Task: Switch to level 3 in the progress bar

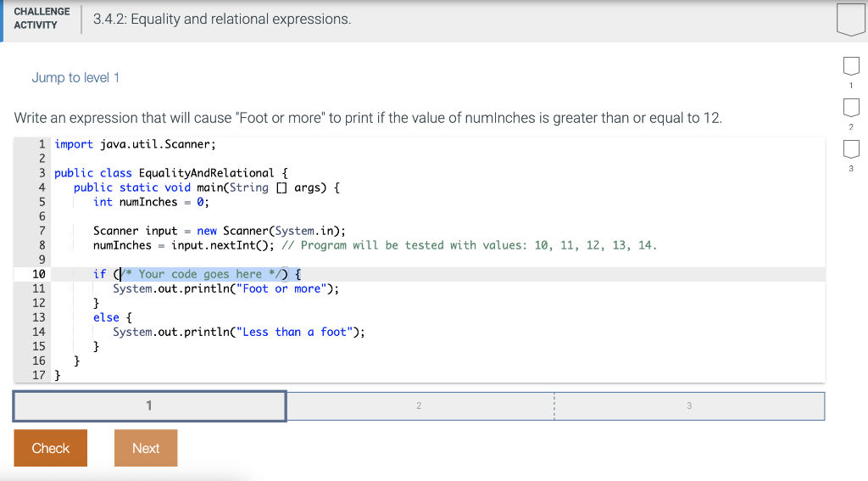Action: [x=688, y=405]
